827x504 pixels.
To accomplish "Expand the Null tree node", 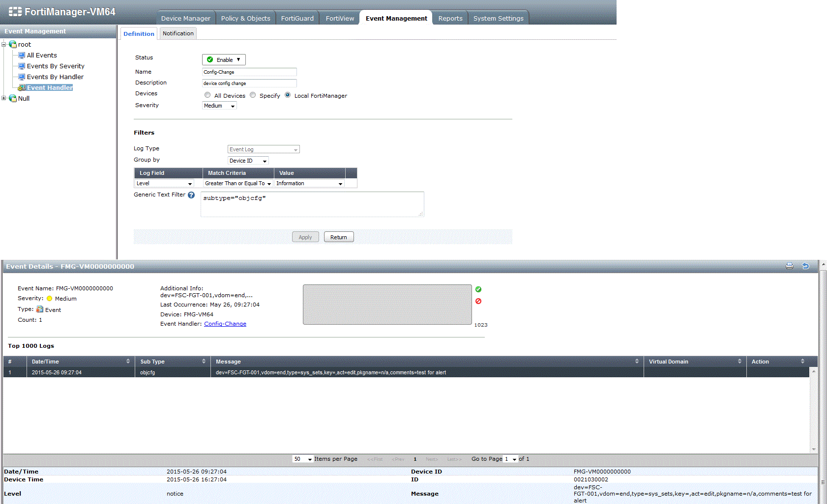I will pos(4,98).
